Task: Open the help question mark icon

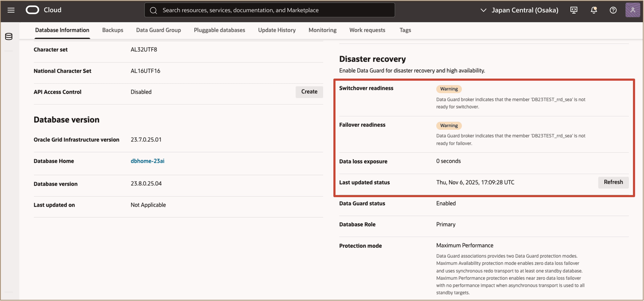Action: point(613,10)
